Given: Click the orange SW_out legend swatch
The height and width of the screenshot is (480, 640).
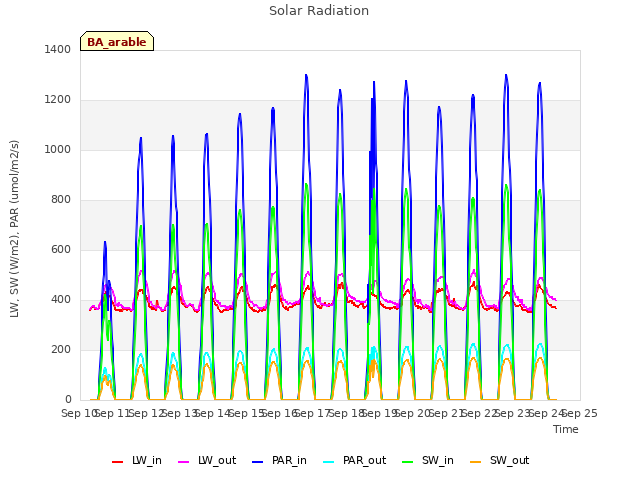Looking at the screenshot, I should tap(476, 462).
